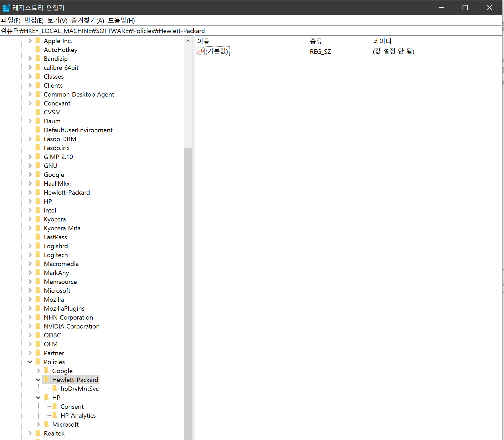Click the tree scrollbar up arrow
This screenshot has height=440, width=504.
pos(188,41)
